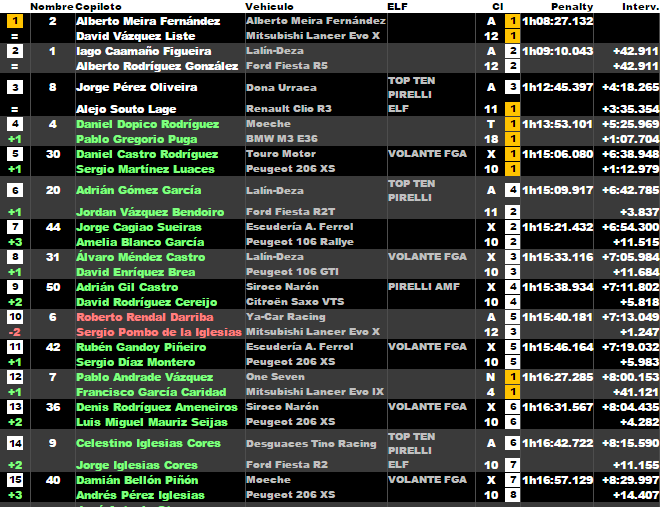Select driver Daniel Castro Rodríguez
665x507 pixels.
[147, 154]
